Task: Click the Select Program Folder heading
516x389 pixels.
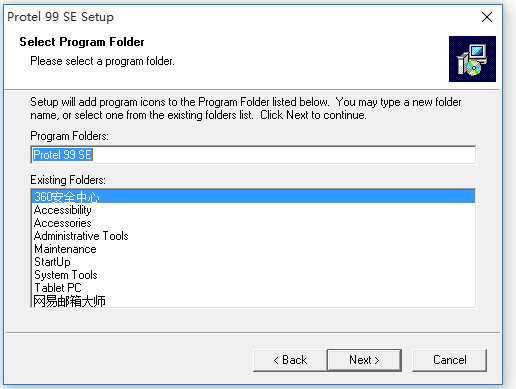Action: (x=82, y=42)
